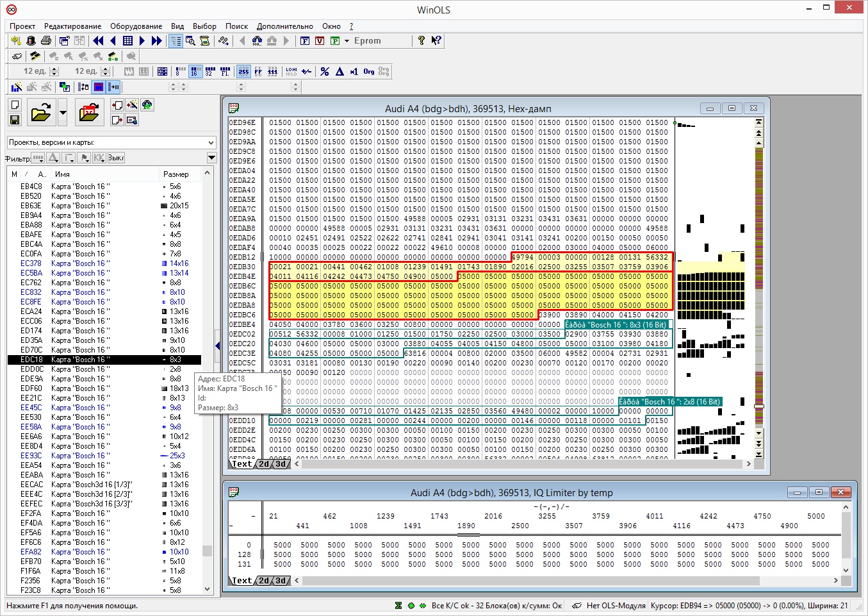Click the Org original values button

coord(369,71)
